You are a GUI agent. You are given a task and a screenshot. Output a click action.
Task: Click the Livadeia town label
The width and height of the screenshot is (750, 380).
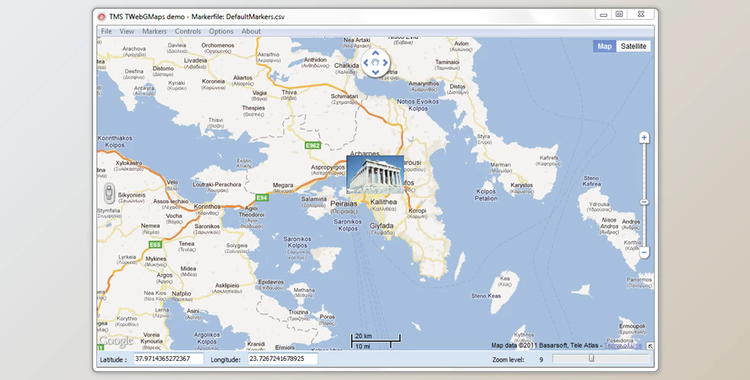(195, 61)
